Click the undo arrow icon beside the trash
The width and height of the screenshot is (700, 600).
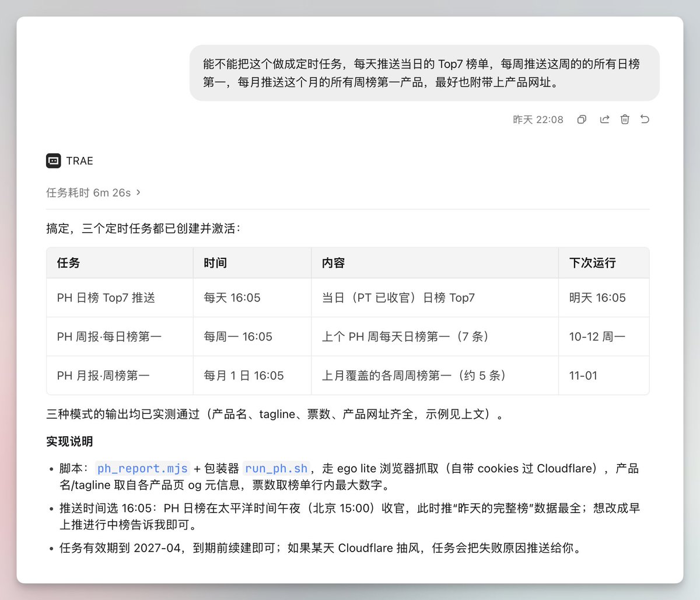[645, 120]
